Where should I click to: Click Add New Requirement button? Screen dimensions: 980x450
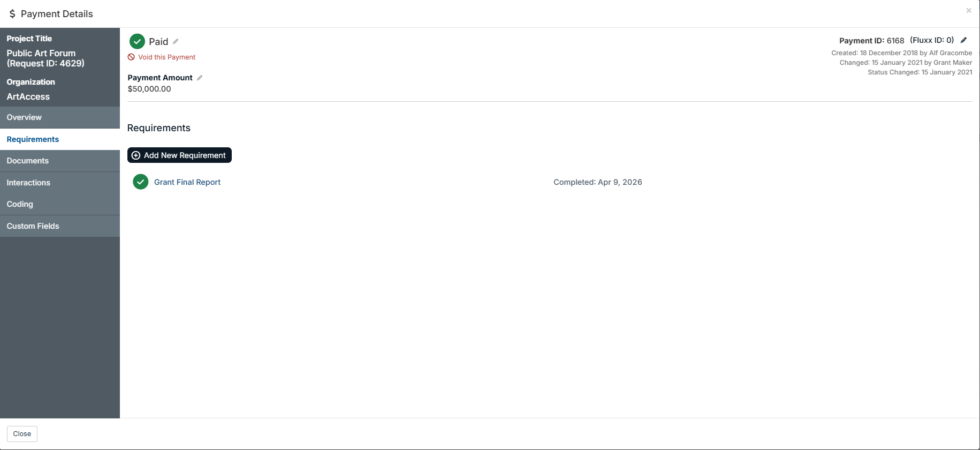coord(179,155)
